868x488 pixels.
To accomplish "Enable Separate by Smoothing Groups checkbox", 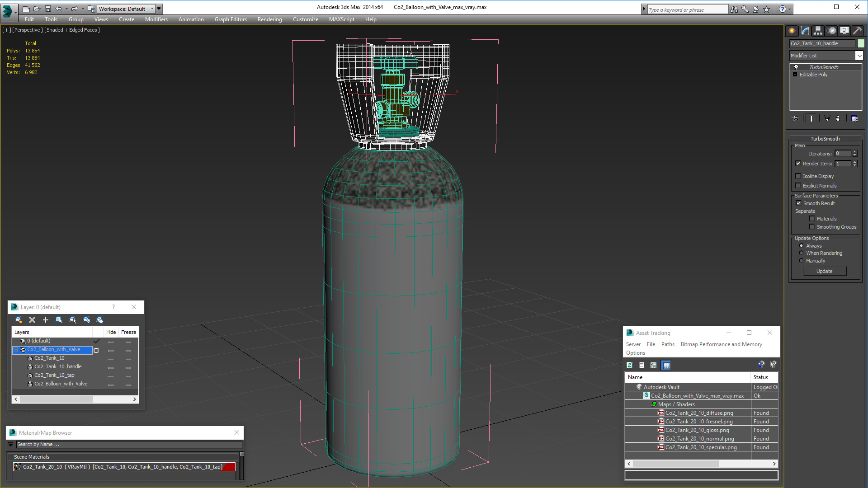I will [812, 227].
